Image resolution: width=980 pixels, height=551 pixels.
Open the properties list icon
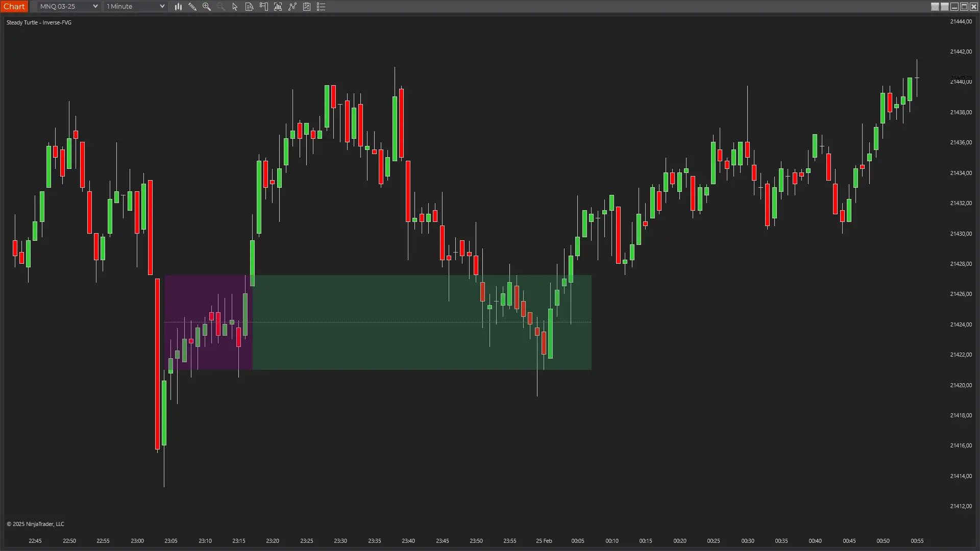(x=321, y=7)
